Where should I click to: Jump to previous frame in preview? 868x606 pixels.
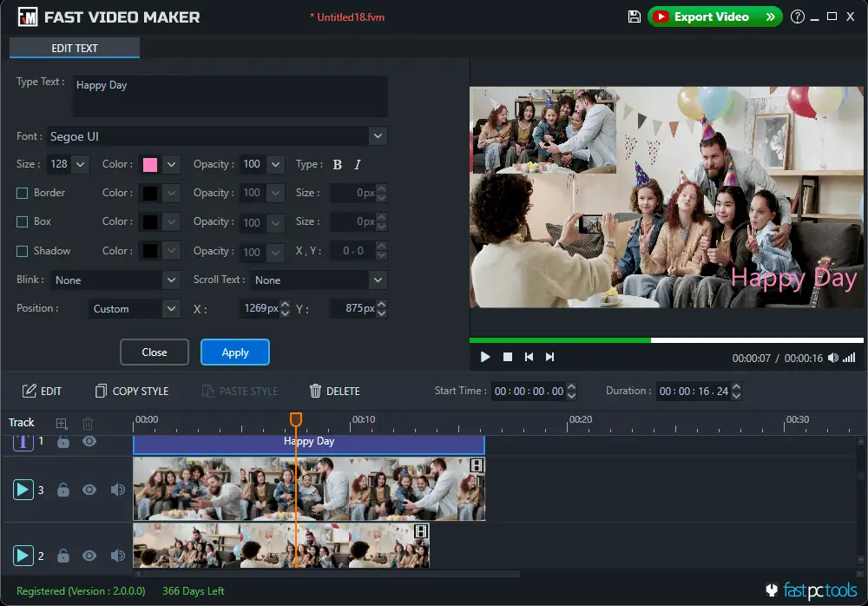[x=529, y=357]
